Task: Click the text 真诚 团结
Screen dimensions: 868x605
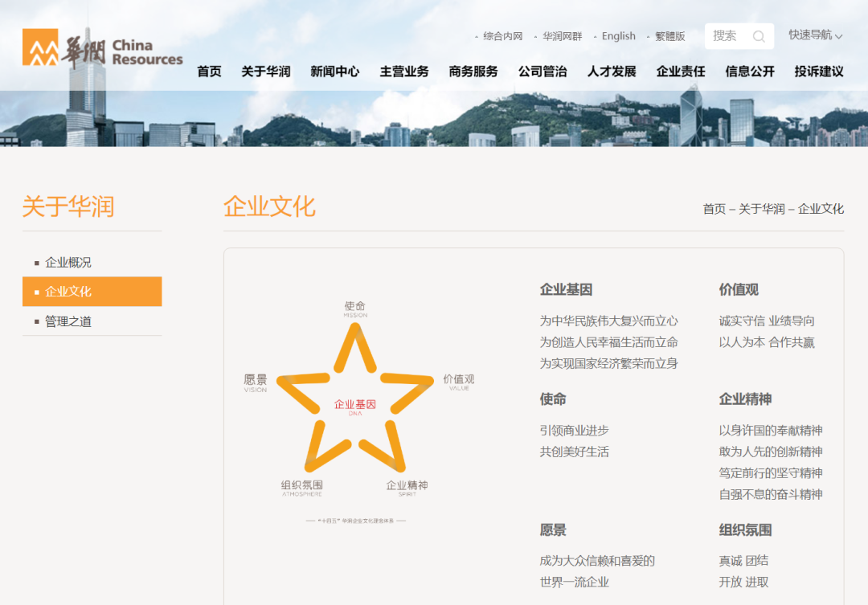Action: [743, 562]
